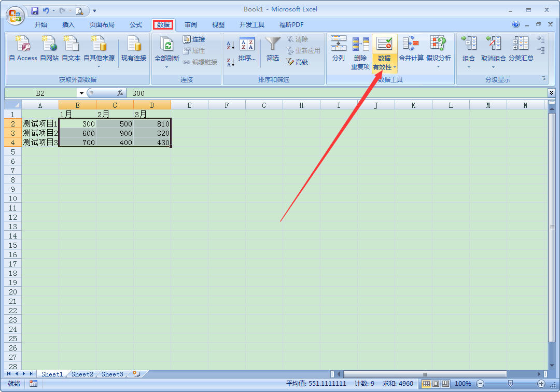Consolidate data (合并计算)

pos(411,49)
